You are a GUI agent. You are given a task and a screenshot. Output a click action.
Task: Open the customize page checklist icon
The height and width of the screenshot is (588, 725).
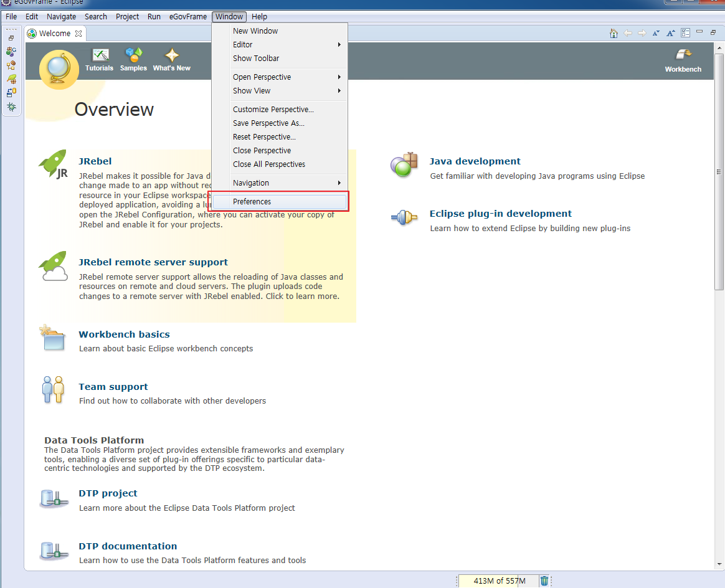[685, 33]
